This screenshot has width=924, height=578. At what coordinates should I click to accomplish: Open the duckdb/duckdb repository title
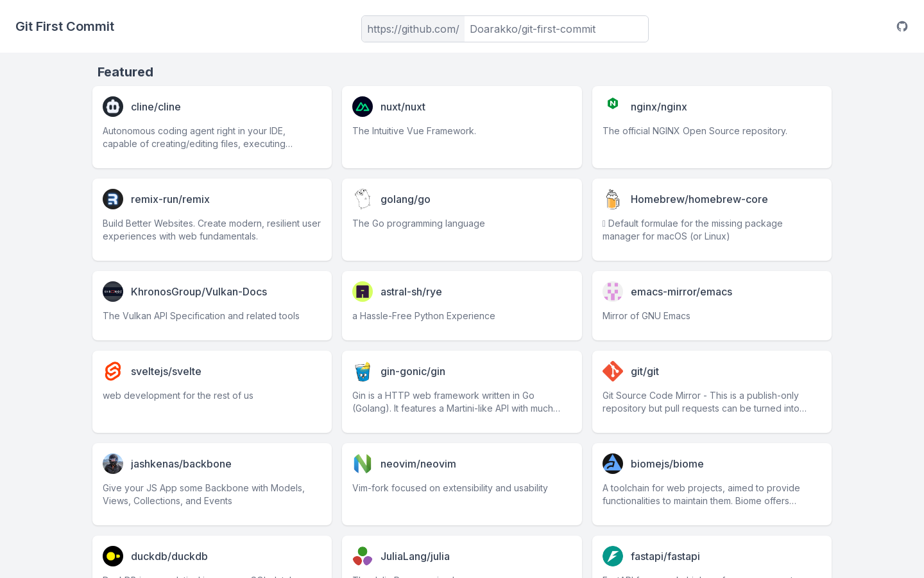tap(169, 556)
